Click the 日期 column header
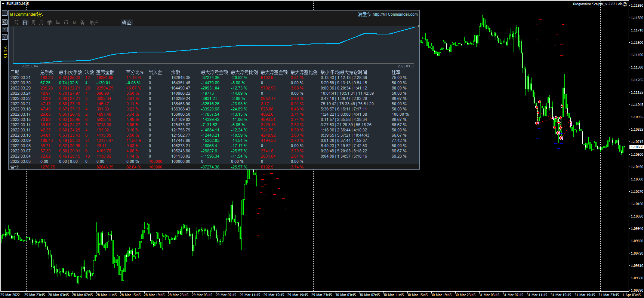644x298 pixels. (15, 72)
